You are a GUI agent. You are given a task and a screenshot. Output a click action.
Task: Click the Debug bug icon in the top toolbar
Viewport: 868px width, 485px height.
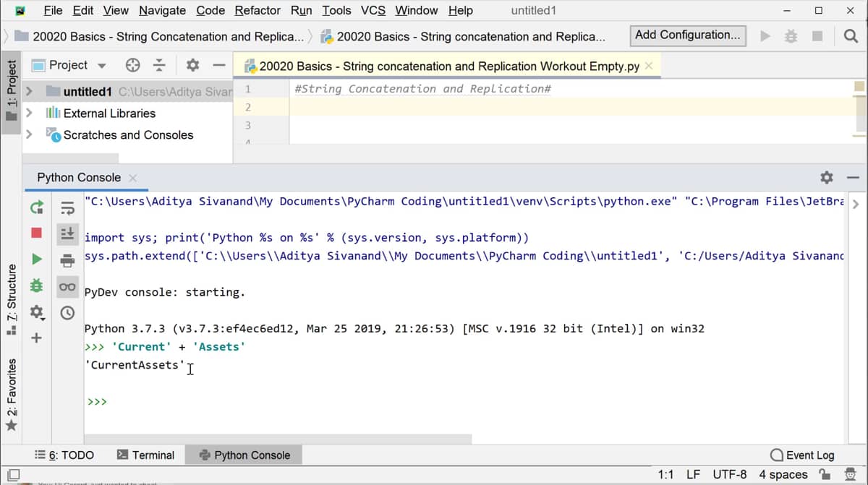point(791,36)
